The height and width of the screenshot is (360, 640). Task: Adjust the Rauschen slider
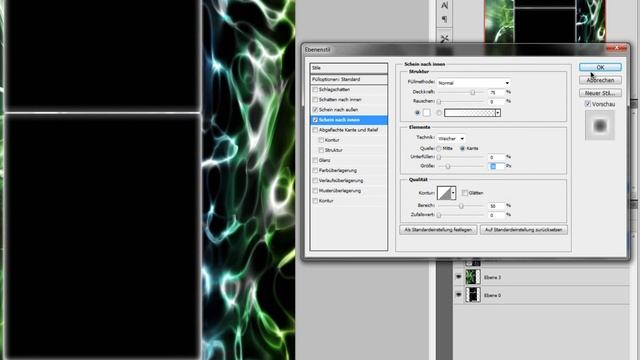[x=439, y=102]
